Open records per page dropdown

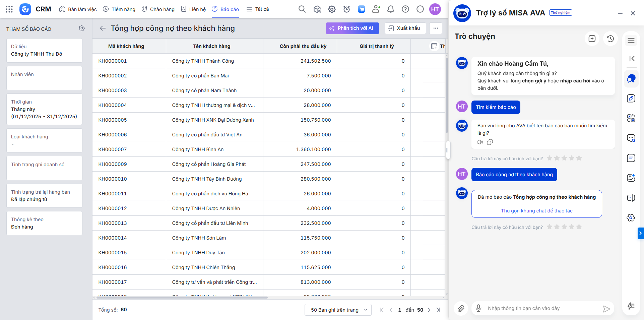coord(338,310)
